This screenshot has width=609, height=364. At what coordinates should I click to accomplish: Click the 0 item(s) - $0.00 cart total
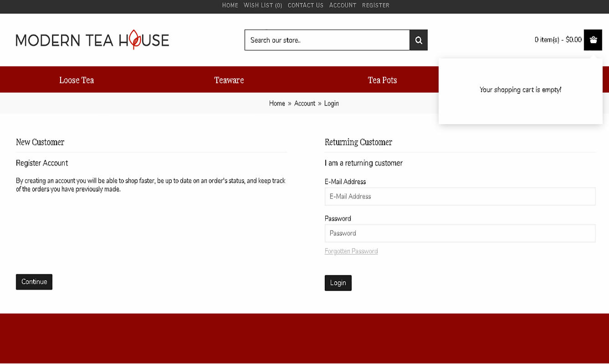[x=558, y=40]
